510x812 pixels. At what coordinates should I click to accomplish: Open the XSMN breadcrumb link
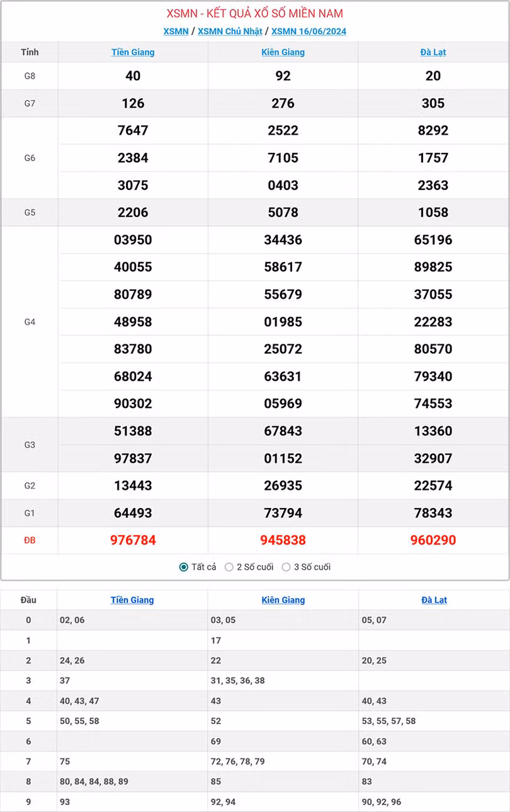(x=176, y=30)
